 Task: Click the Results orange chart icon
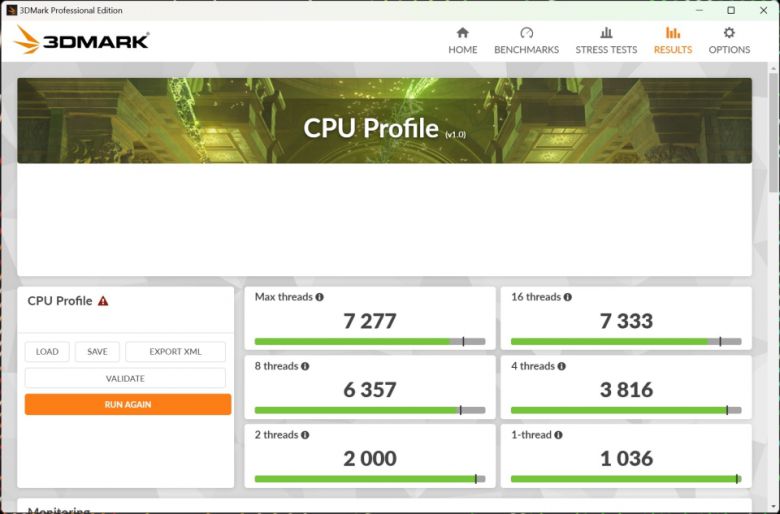[x=673, y=33]
